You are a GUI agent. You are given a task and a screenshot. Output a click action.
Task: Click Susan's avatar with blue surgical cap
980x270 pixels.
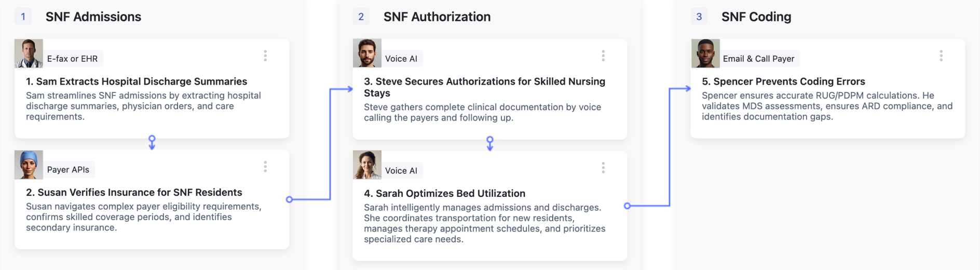tap(29, 165)
